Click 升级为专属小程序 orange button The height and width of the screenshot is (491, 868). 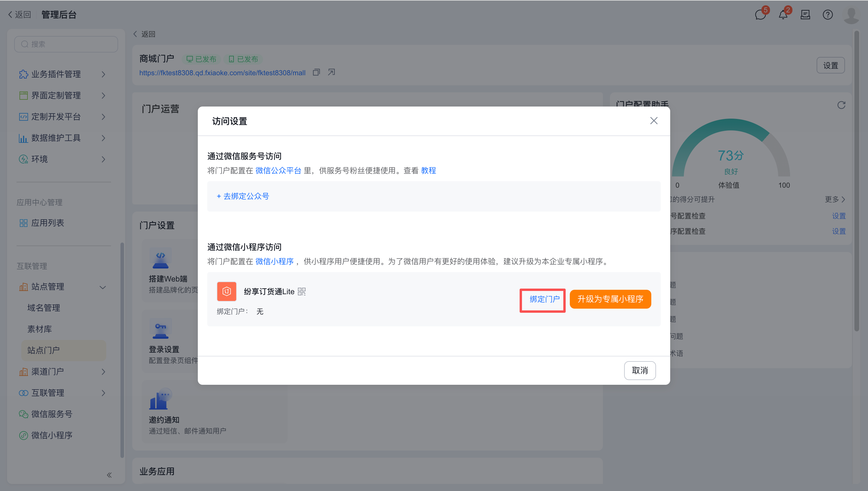[610, 299]
